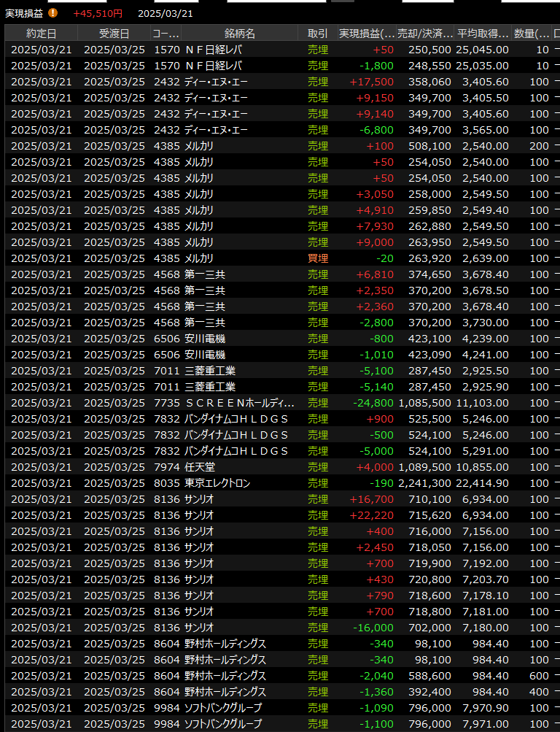Click the 取引 column header
Viewport: 560px width, 732px height.
coord(318,34)
